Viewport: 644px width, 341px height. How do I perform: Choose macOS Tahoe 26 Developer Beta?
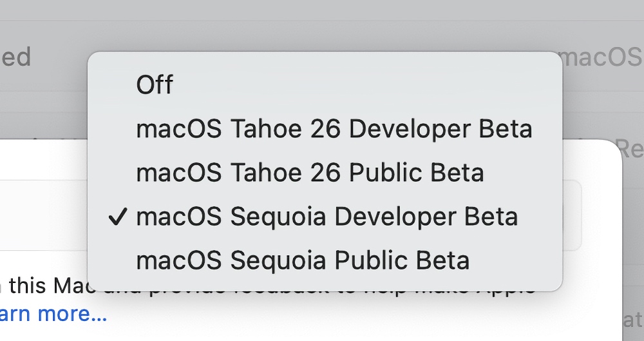point(334,129)
